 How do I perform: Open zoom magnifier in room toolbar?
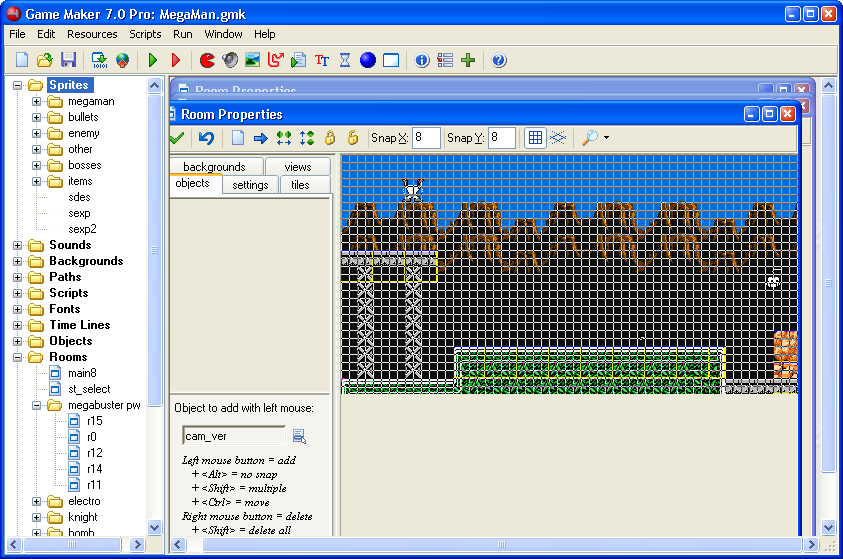pos(590,138)
